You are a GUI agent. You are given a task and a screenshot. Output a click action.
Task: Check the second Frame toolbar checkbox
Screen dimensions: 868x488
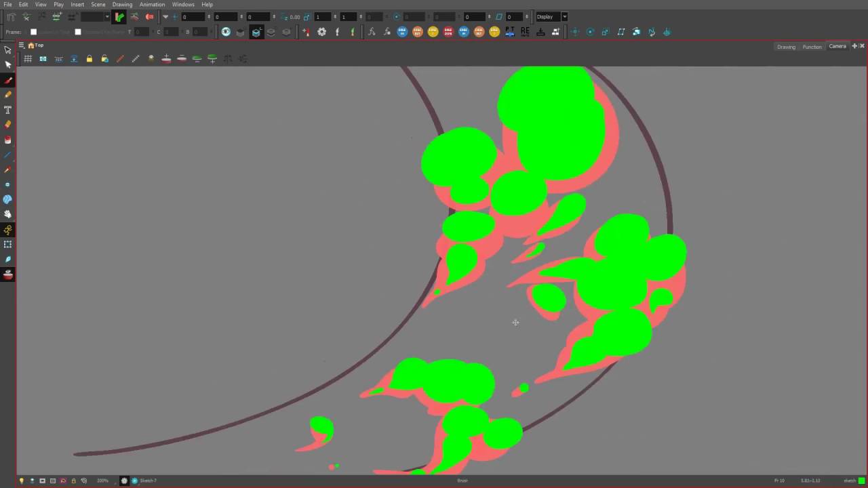[x=78, y=32]
